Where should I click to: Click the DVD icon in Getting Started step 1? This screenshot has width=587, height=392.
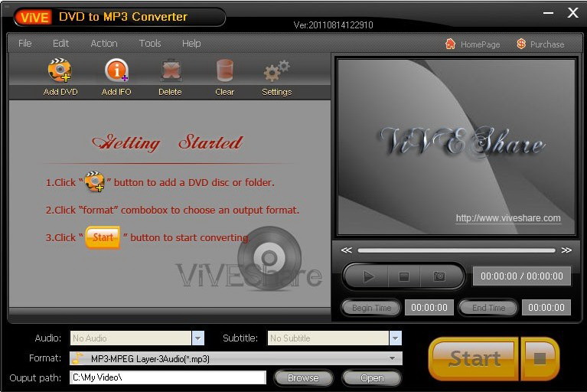(x=94, y=181)
